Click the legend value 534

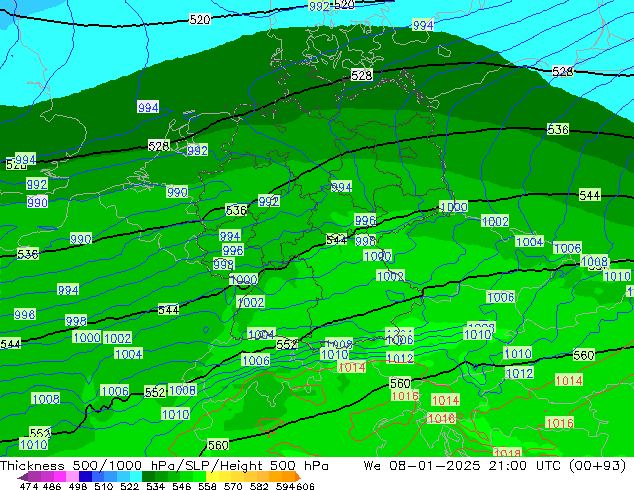[155, 486]
